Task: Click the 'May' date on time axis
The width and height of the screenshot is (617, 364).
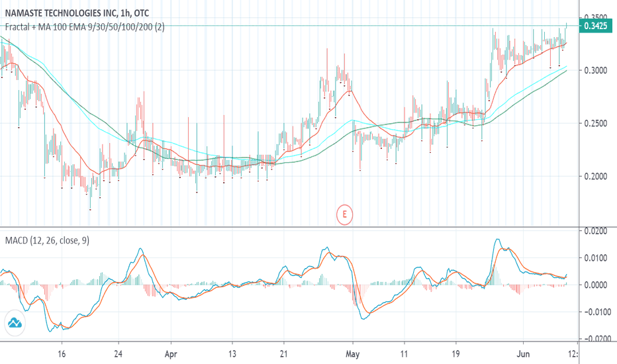Action: pos(353,354)
